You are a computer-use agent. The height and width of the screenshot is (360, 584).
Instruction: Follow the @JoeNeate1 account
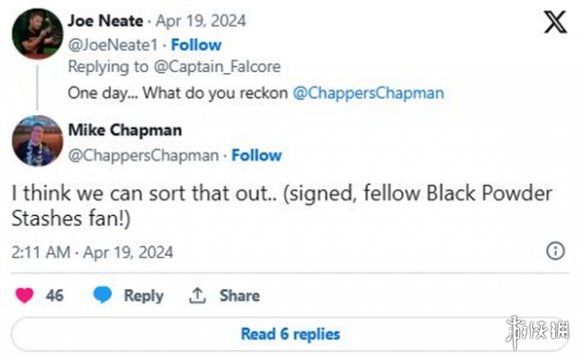click(196, 45)
